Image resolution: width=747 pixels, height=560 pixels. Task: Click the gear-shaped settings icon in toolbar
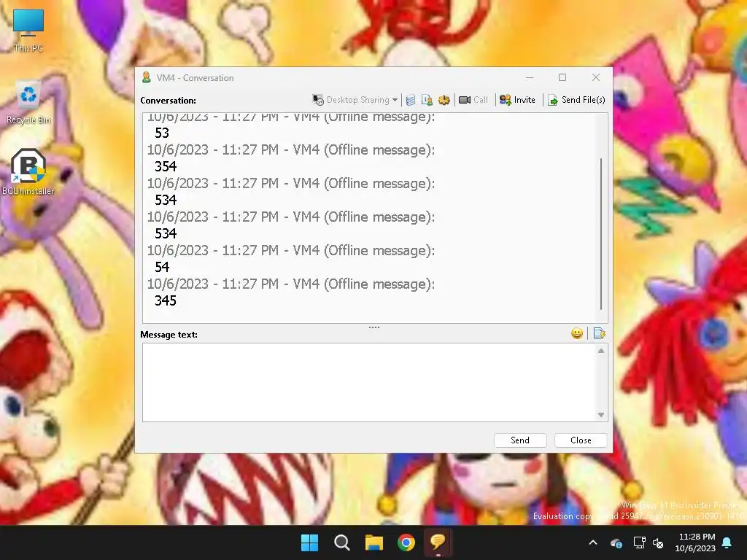[444, 100]
